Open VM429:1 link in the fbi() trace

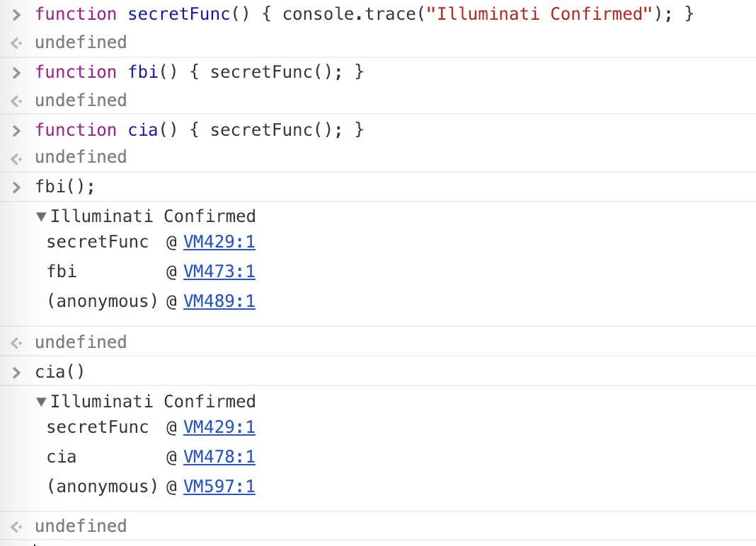(219, 242)
